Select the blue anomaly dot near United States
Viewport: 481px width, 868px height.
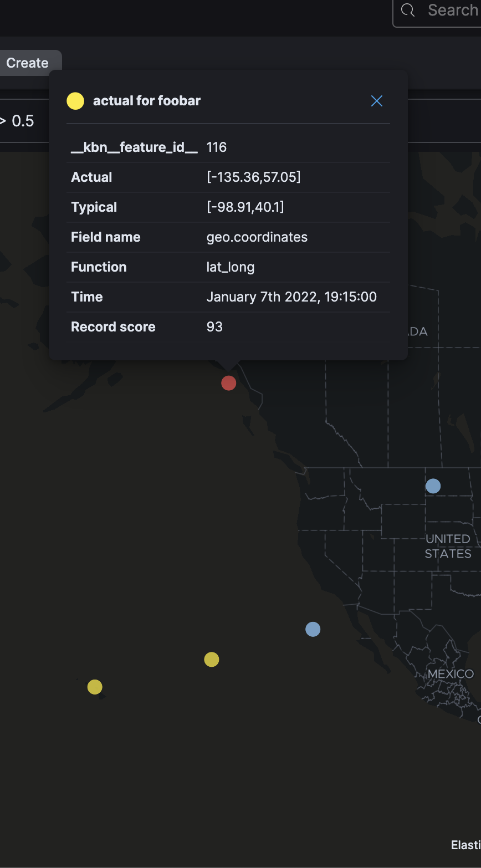click(x=433, y=486)
